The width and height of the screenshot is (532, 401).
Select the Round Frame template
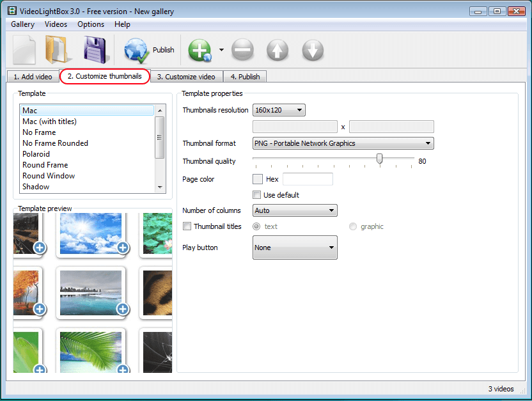click(88, 165)
